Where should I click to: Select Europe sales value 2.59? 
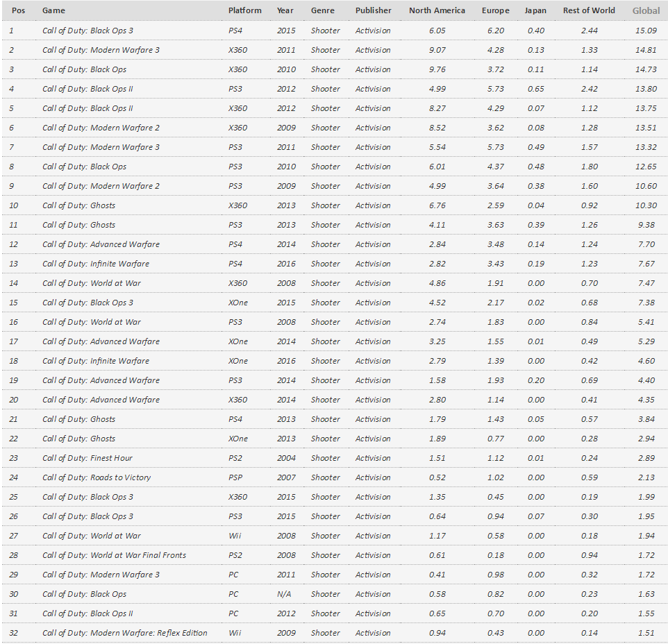coord(496,205)
